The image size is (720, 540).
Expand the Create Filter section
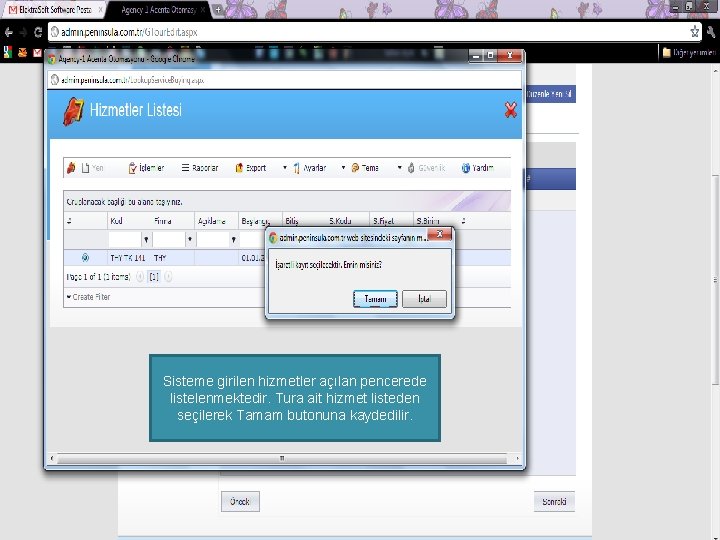pos(89,297)
